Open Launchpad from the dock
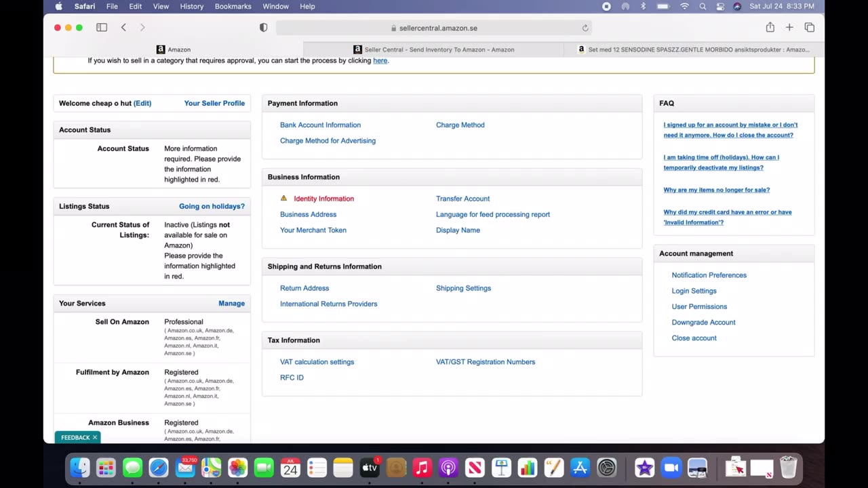Image resolution: width=868 pixels, height=488 pixels. (106, 468)
